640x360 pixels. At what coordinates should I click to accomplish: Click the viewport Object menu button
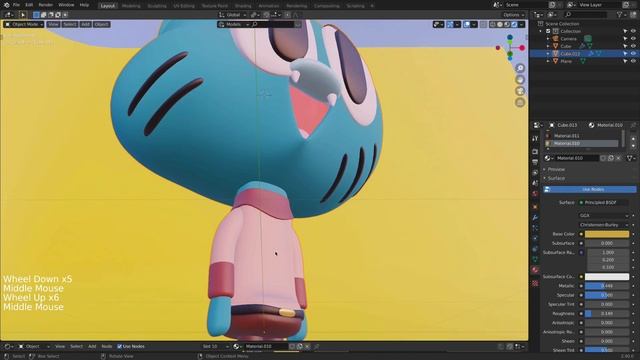pos(101,24)
